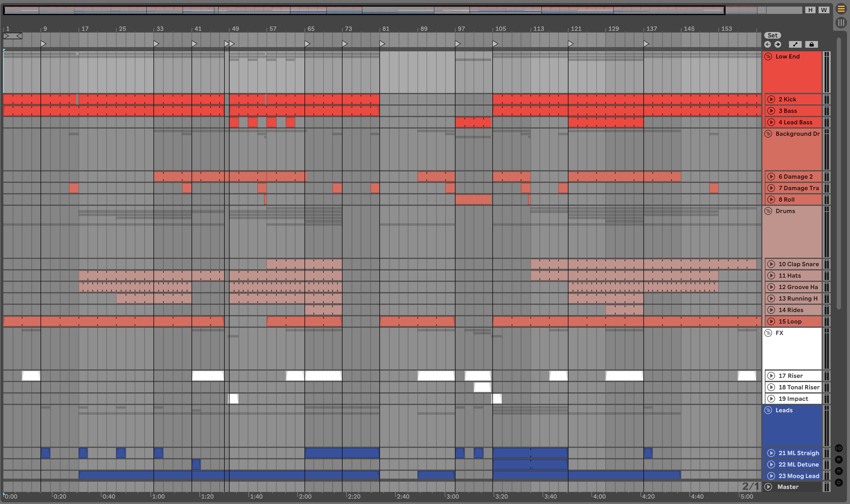Toggle the Returns (R) section button

click(x=839, y=460)
